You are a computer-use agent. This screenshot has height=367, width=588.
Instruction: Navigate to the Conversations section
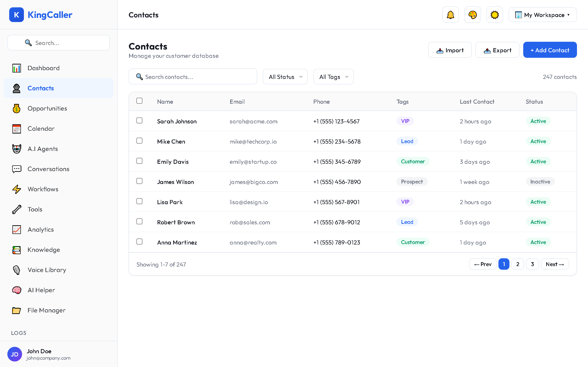48,169
